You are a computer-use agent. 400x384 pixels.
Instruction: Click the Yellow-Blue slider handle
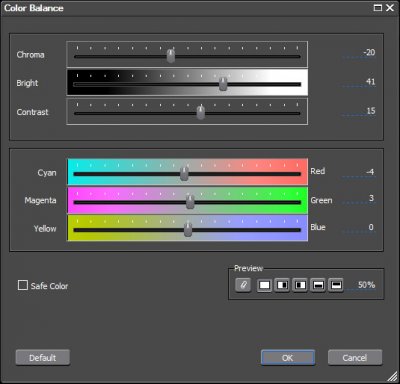(188, 230)
